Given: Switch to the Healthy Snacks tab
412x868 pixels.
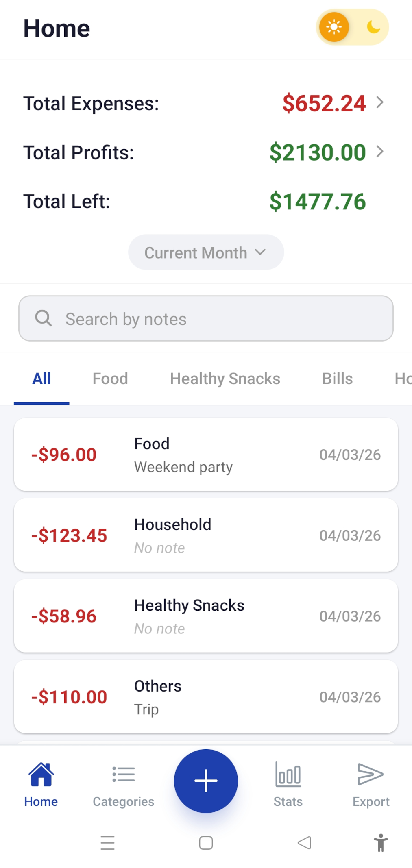Looking at the screenshot, I should pos(225,379).
